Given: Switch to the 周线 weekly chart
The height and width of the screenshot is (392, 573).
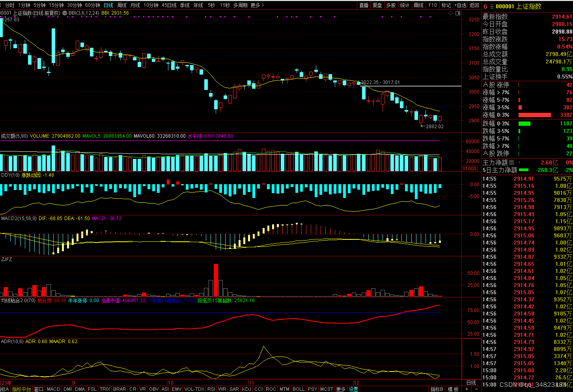Looking at the screenshot, I should point(122,5).
